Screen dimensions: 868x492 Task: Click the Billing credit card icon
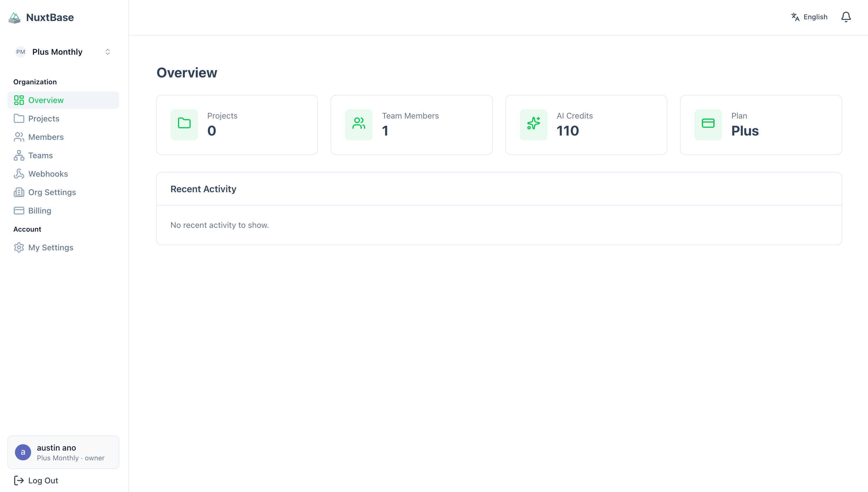[x=19, y=210]
